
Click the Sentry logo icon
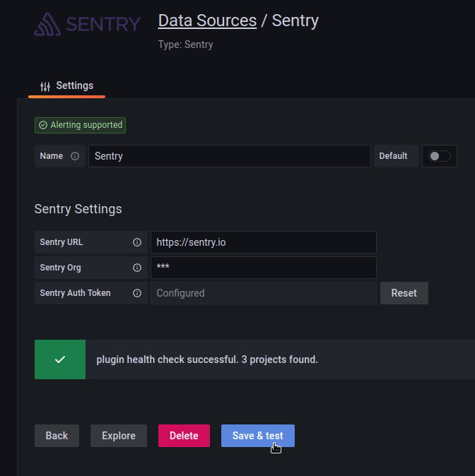point(48,24)
